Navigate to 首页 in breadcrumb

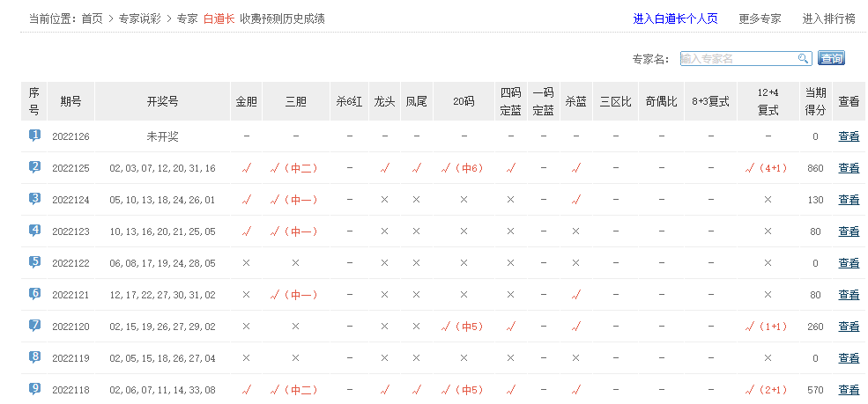click(92, 18)
